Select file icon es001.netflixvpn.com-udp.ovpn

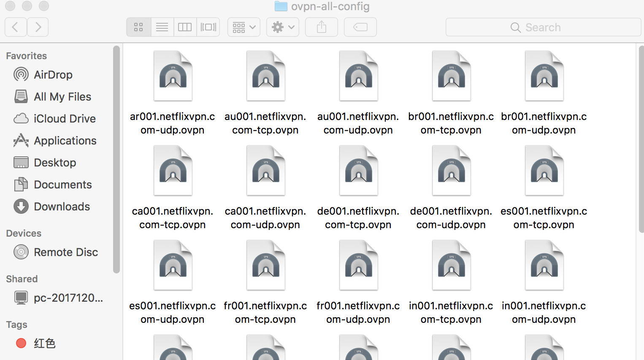coord(173,265)
